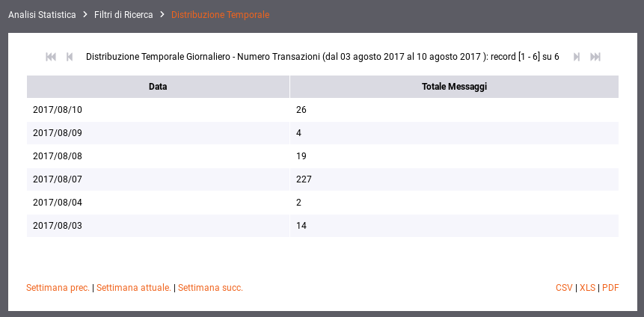
Task: Select the 2017/08/03 row
Action: point(323,226)
